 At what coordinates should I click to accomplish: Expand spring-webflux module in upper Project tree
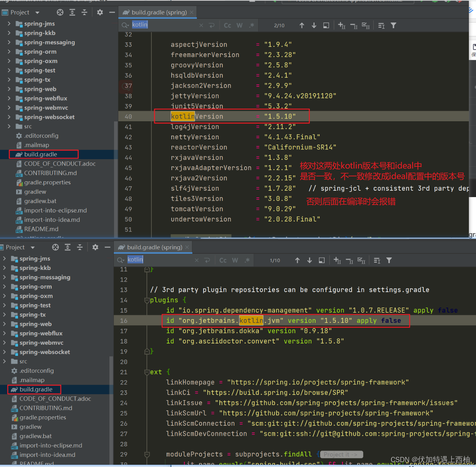point(9,98)
